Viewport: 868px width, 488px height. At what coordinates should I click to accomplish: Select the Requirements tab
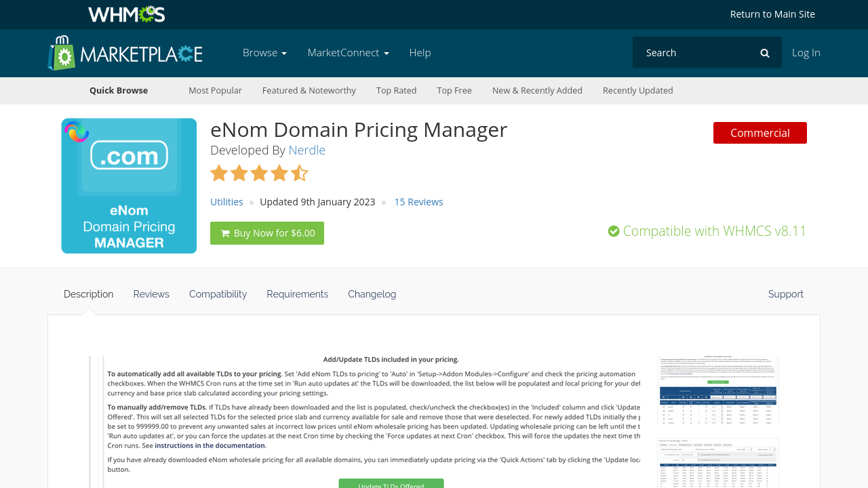click(x=297, y=294)
